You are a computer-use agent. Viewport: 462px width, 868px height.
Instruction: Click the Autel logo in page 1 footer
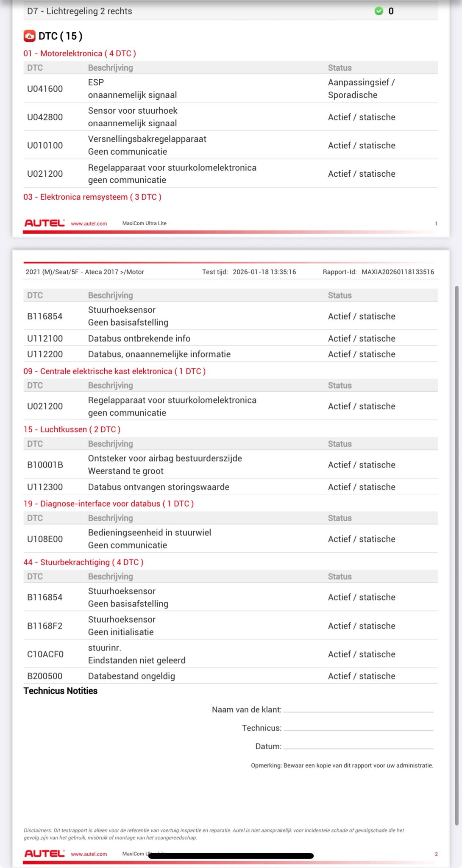45,223
